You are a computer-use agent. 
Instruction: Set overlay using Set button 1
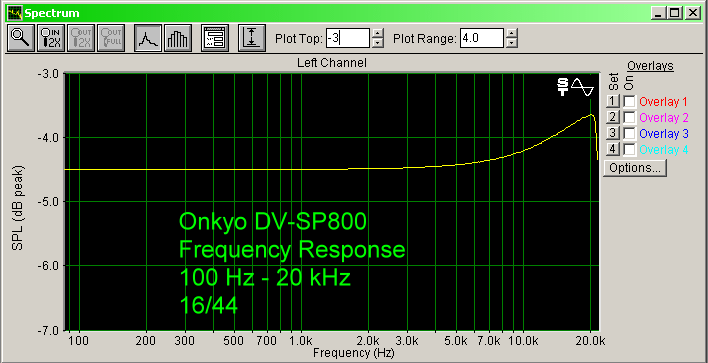pyautogui.click(x=612, y=102)
